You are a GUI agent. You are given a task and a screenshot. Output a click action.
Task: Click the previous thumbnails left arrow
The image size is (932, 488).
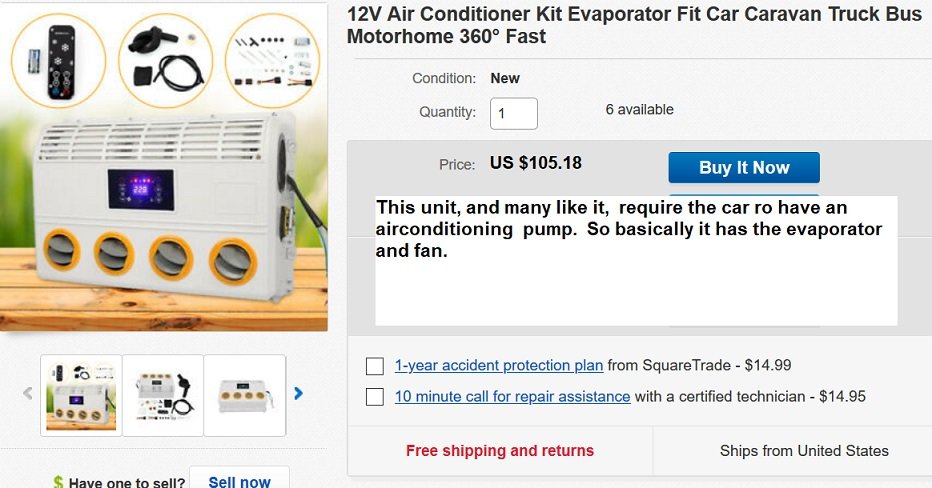tap(28, 394)
